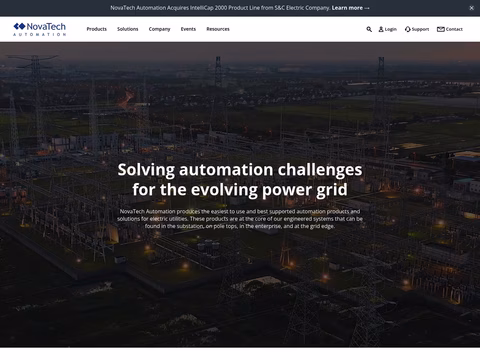The height and width of the screenshot is (360, 480).
Task: Click the Support headset icon
Action: coord(407,29)
